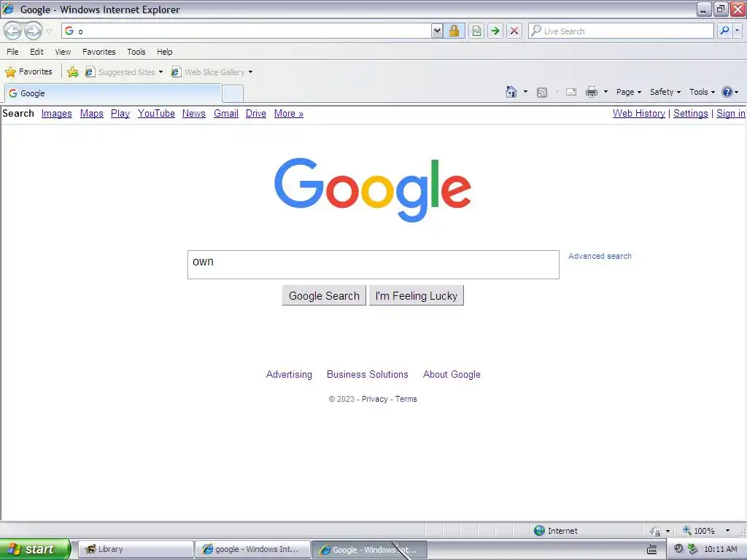Open the Help menu

165,52
